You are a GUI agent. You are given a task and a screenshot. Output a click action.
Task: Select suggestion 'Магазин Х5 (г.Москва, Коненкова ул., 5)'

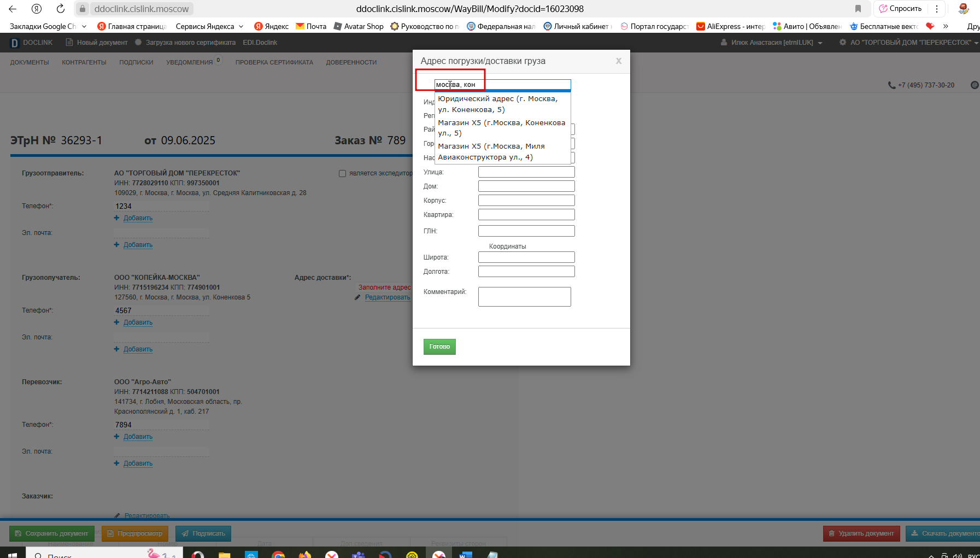click(502, 128)
